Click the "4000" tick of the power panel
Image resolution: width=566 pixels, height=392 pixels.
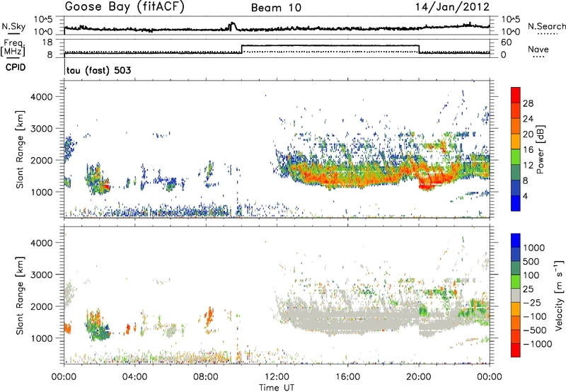(x=42, y=97)
